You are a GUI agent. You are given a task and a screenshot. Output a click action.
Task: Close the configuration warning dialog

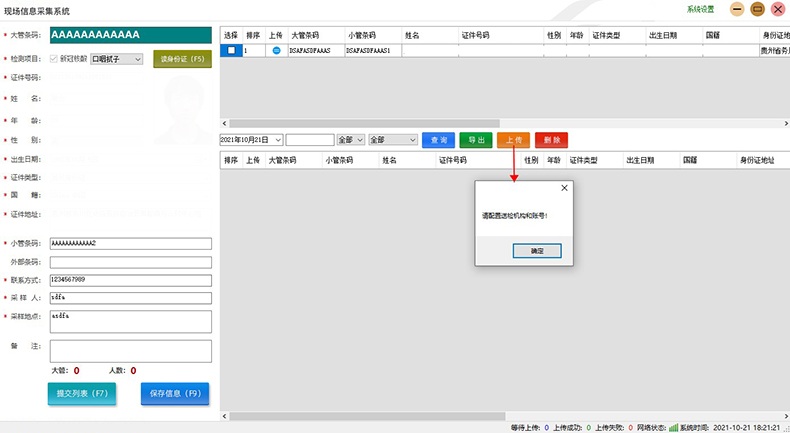click(x=564, y=187)
